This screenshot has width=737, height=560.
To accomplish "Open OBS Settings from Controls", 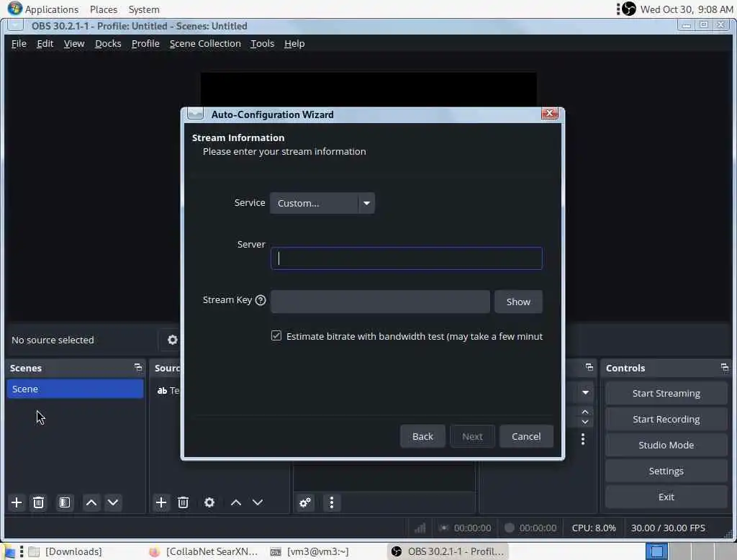I will (x=666, y=471).
